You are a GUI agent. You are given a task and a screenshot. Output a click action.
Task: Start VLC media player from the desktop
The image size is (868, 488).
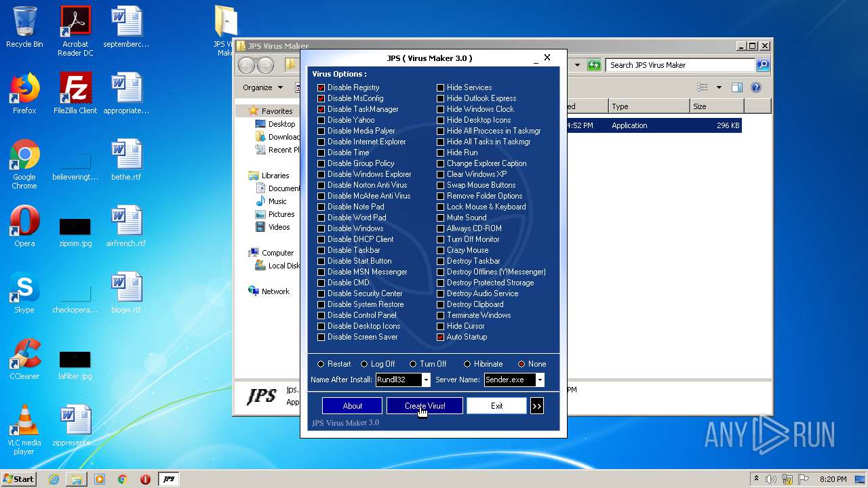(24, 420)
